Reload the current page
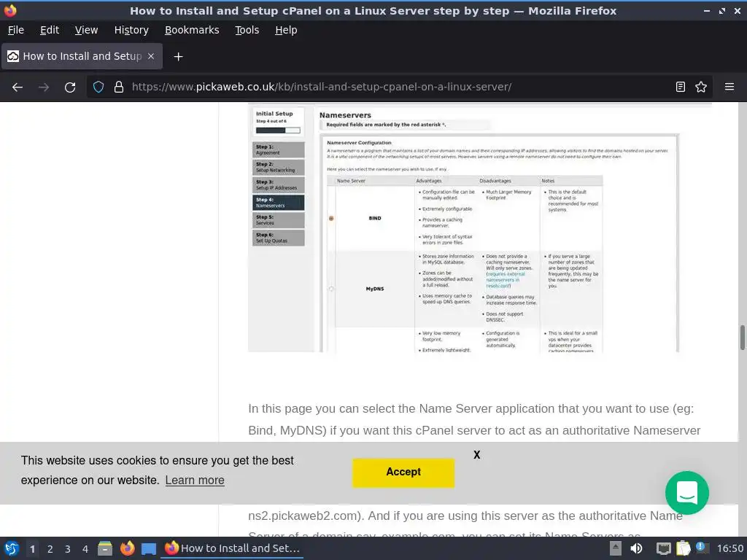The width and height of the screenshot is (747, 560). (70, 87)
